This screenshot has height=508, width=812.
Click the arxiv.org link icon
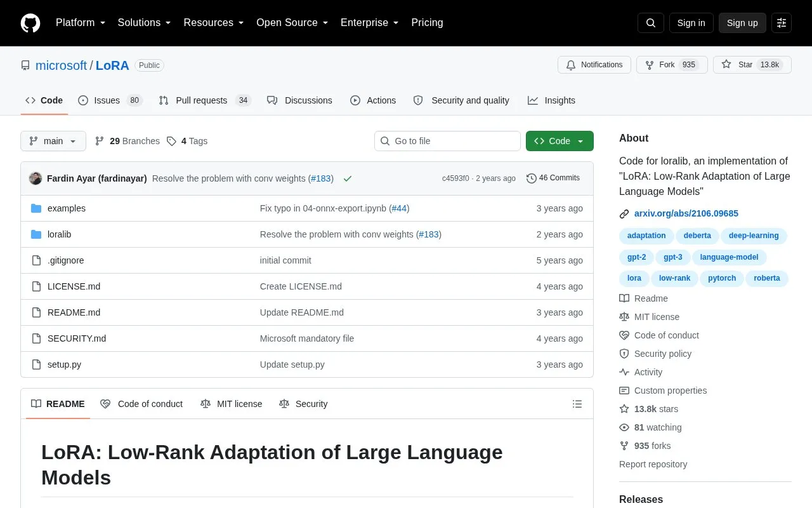pyautogui.click(x=624, y=214)
